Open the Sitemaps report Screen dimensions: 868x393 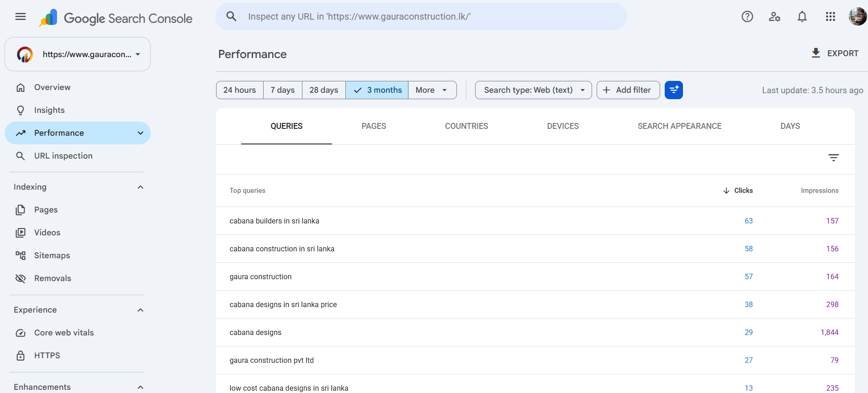click(x=78, y=255)
